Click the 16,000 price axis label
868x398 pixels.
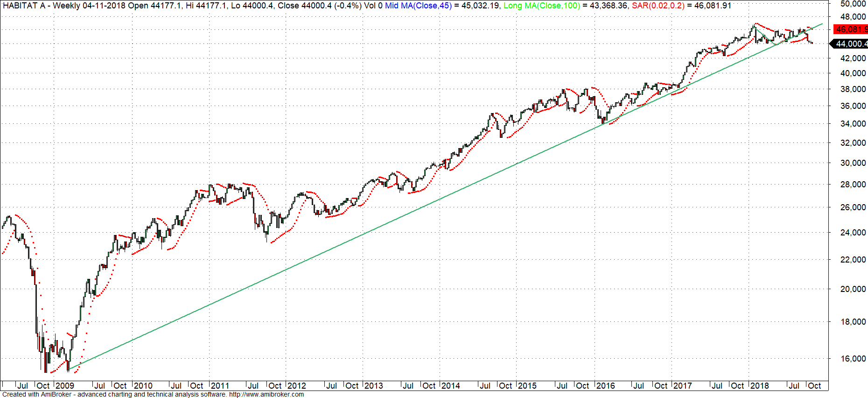pyautogui.click(x=853, y=359)
